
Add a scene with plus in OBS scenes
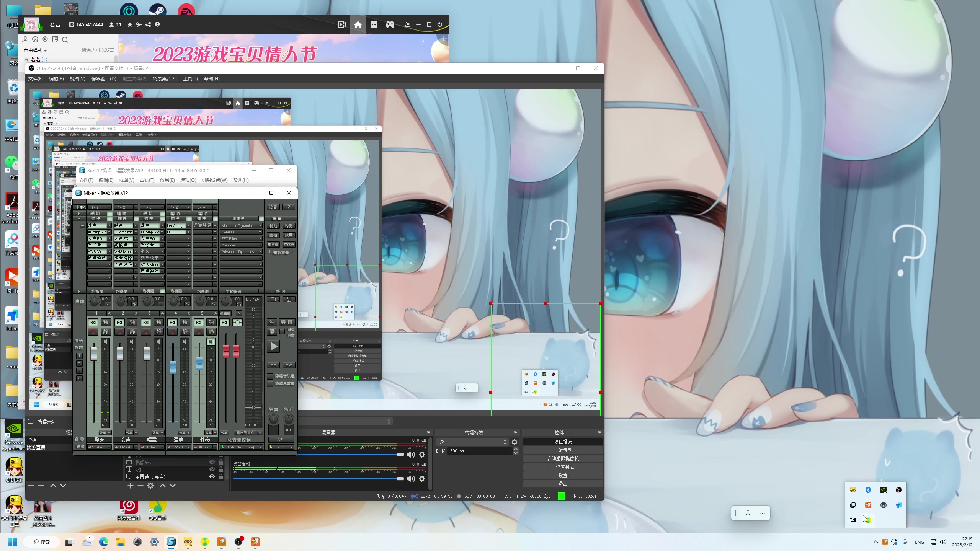click(x=31, y=486)
